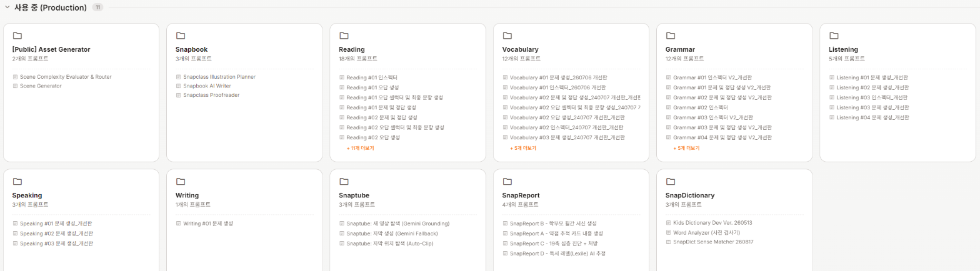Viewport: 980px width, 271px height.
Task: Open Scene Complexity Evaluator & Router prompt
Action: [66, 77]
